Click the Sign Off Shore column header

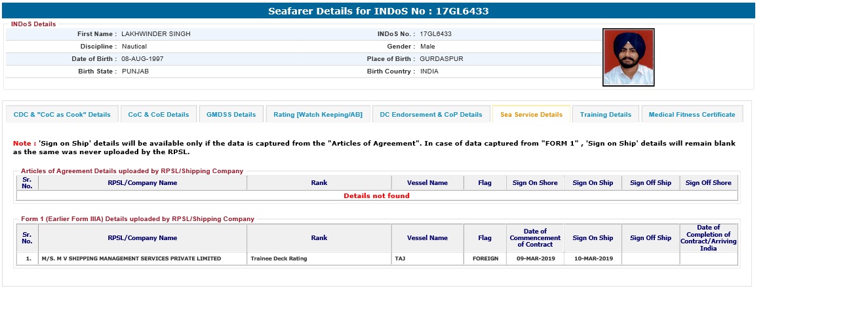point(708,183)
